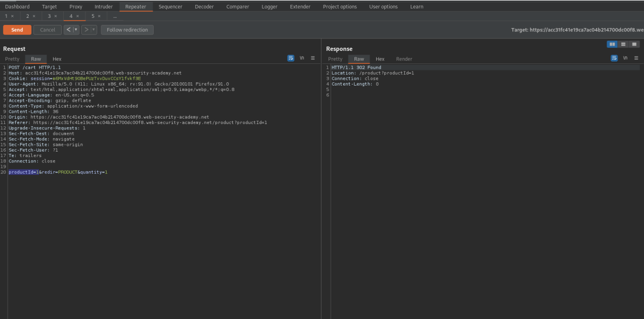Click the request body with productId=1

pos(58,172)
